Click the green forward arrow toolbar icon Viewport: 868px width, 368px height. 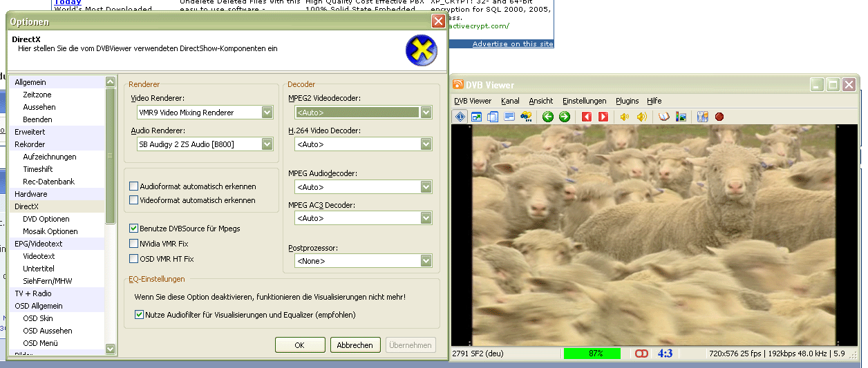coord(565,117)
